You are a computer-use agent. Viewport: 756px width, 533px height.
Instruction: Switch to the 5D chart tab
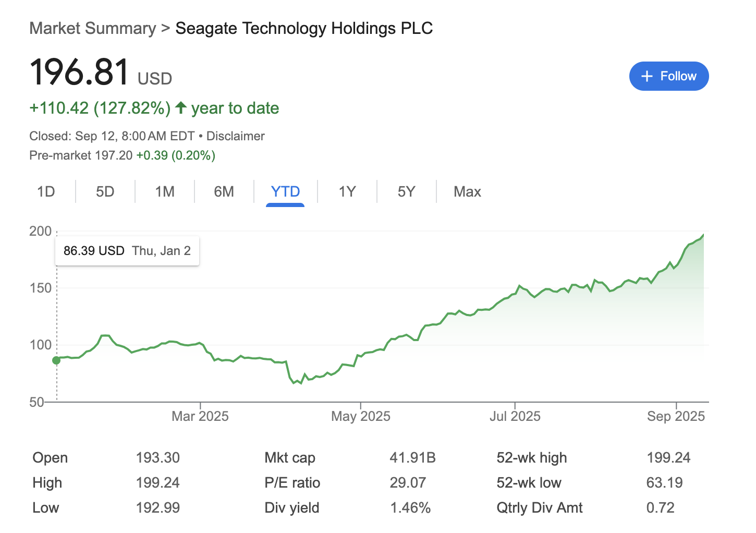[x=105, y=191]
